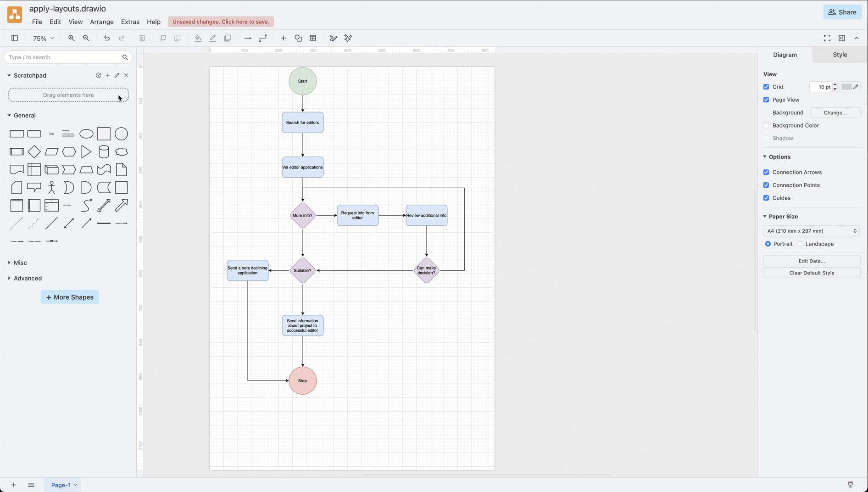The height and width of the screenshot is (492, 868).
Task: Add an item to the Scratchpad
Action: (108, 75)
